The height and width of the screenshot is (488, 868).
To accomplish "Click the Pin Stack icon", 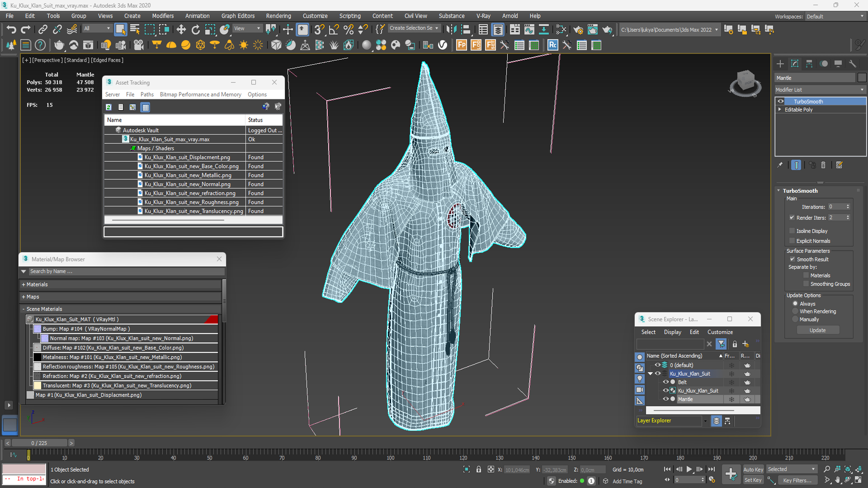I will pyautogui.click(x=780, y=165).
